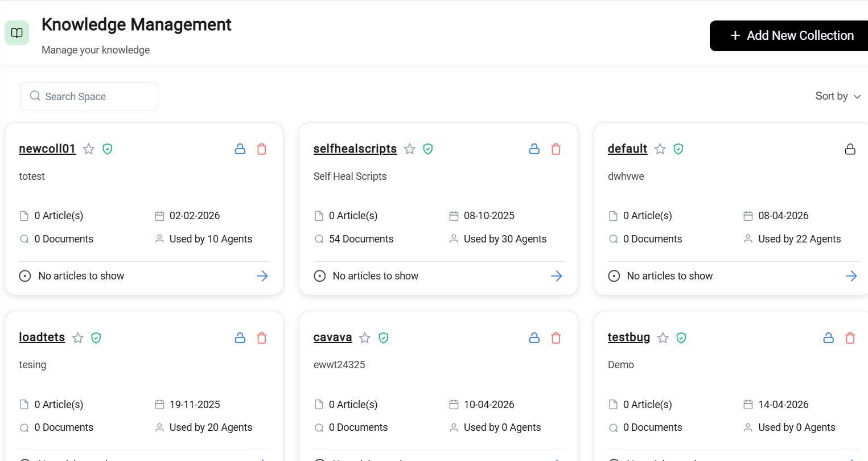This screenshot has width=868, height=461.
Task: Toggle favorite star on default collection
Action: [660, 149]
